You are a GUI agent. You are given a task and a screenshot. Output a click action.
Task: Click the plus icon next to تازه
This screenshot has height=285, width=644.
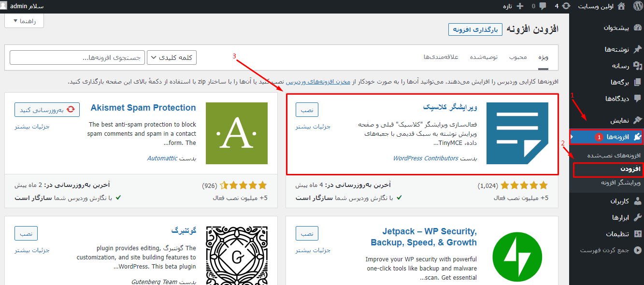click(520, 6)
